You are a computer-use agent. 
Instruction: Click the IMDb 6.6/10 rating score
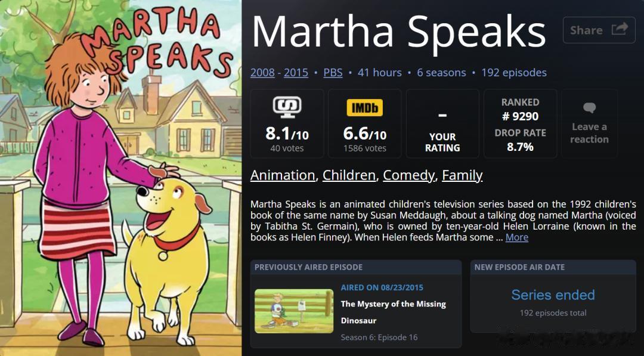point(364,134)
